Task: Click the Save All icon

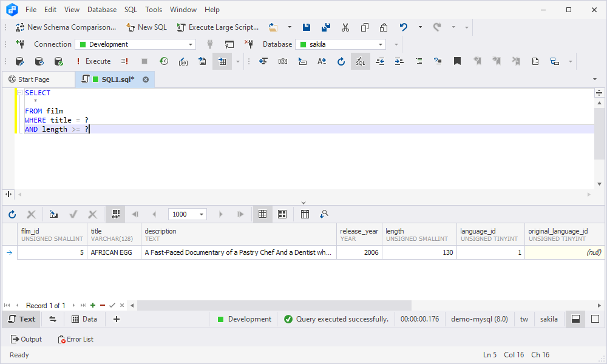Action: point(326,27)
